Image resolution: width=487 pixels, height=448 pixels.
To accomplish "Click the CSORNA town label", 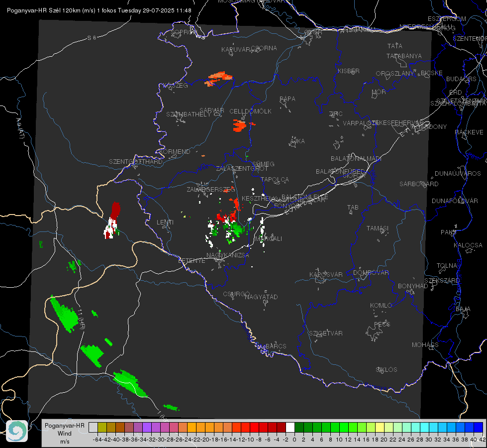I will (x=264, y=48).
